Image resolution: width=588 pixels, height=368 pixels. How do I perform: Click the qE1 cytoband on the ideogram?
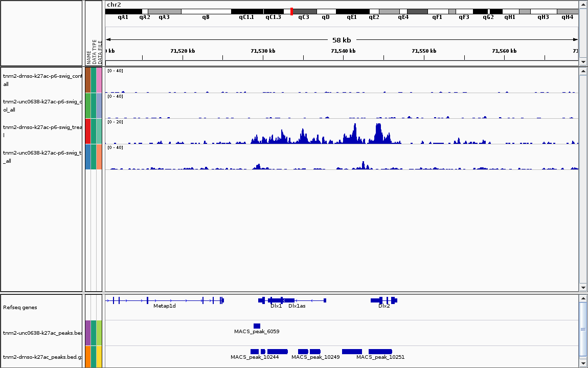(352, 11)
